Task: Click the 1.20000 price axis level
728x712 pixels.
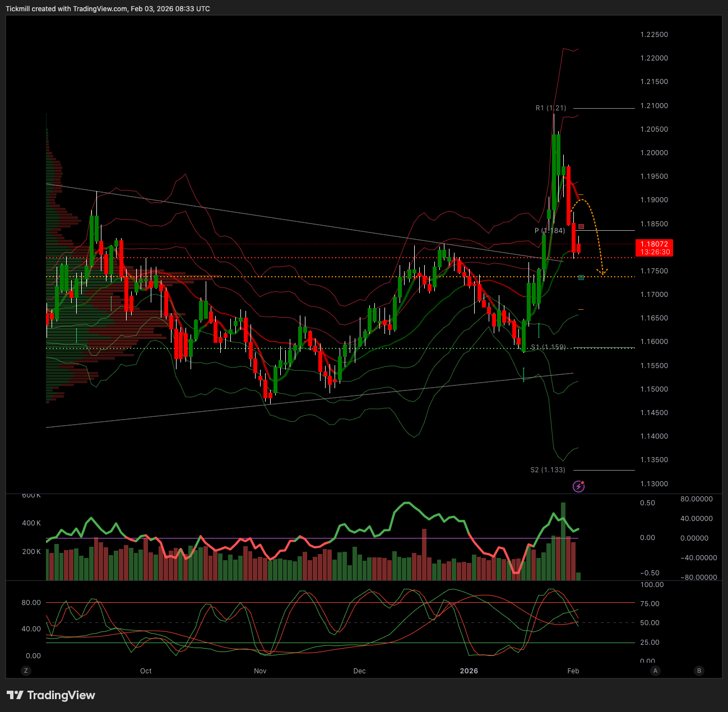Action: coord(654,153)
